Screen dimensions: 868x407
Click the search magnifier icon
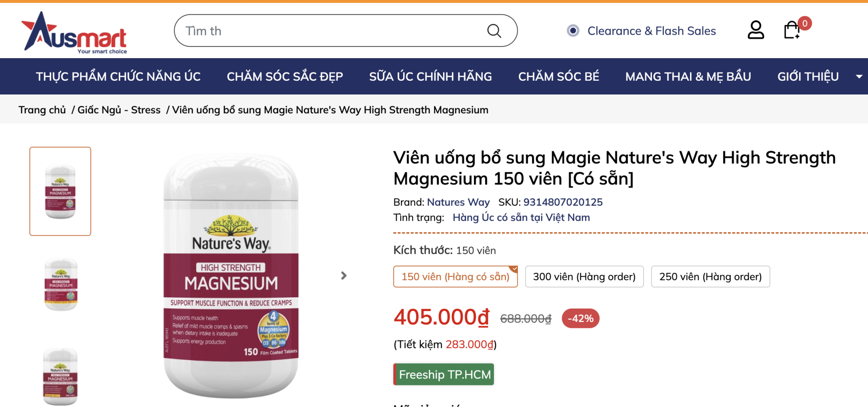click(x=494, y=31)
